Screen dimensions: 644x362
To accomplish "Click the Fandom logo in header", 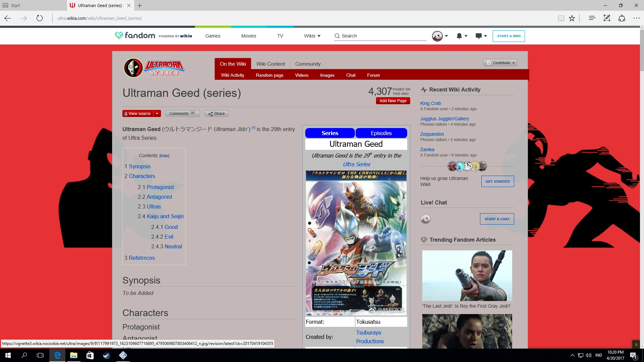I will tap(135, 36).
